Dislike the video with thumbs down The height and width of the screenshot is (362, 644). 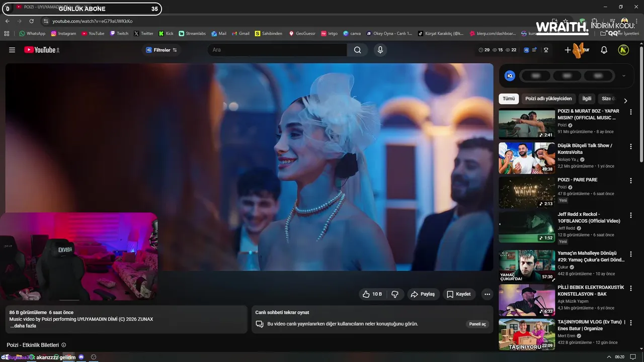pyautogui.click(x=395, y=294)
